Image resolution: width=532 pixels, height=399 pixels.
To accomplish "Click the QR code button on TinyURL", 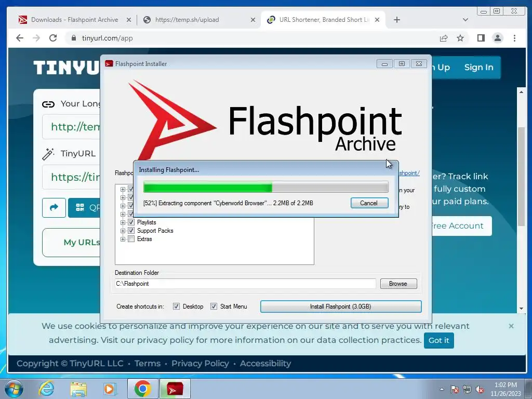I will tap(84, 208).
